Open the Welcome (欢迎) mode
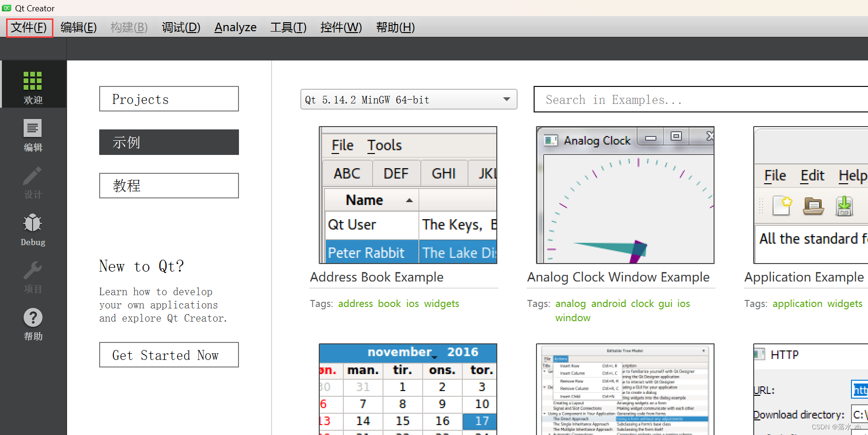Viewport: 868px width, 435px height. click(x=33, y=84)
